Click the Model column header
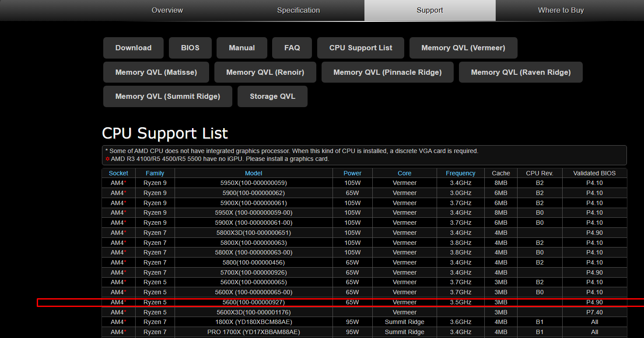644x338 pixels. click(x=254, y=173)
